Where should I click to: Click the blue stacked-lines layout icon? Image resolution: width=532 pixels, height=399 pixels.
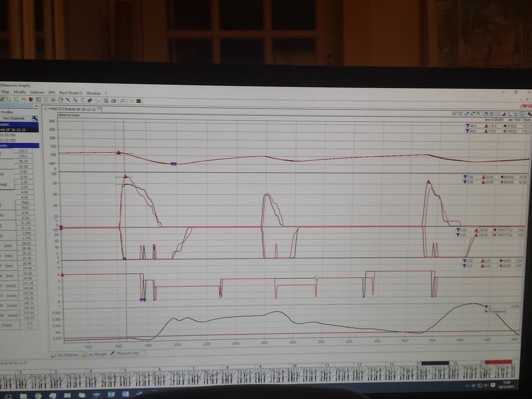coord(516,114)
